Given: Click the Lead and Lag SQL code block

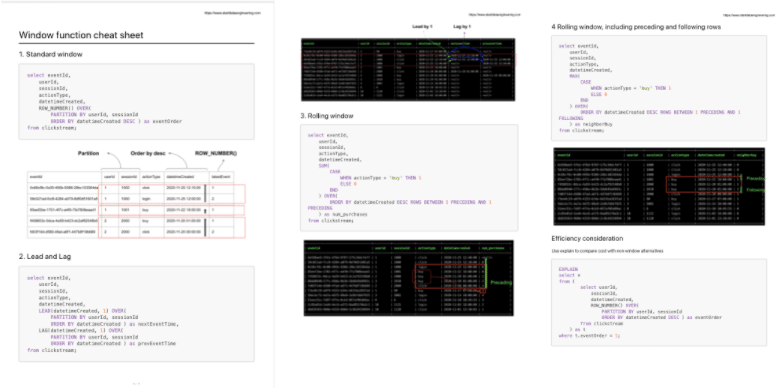Looking at the screenshot, I should [136, 313].
